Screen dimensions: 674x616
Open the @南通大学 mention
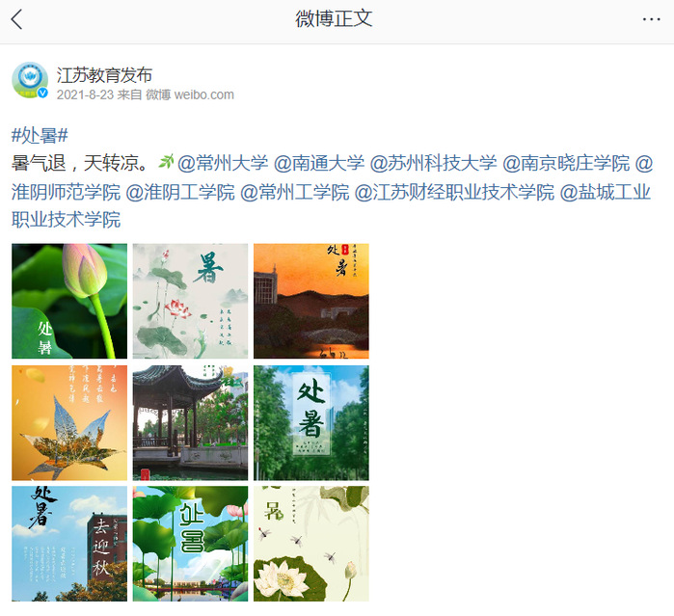(x=319, y=163)
